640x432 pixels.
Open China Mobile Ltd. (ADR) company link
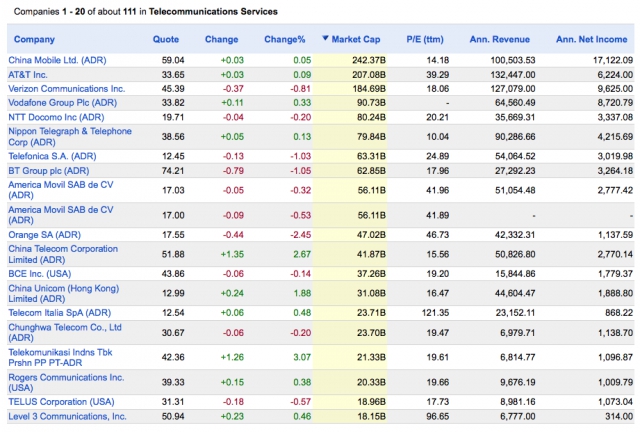[57, 60]
